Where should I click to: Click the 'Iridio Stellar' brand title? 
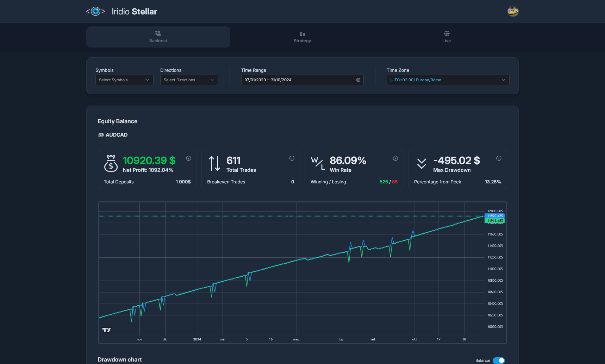point(134,12)
